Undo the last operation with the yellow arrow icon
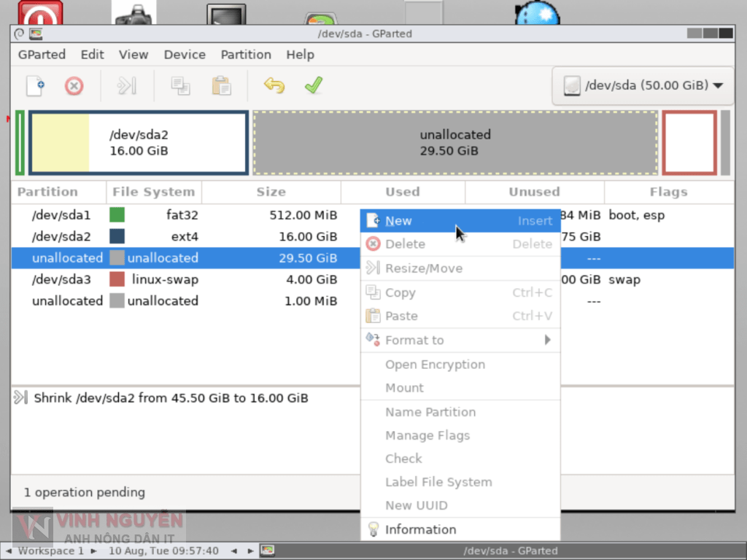The height and width of the screenshot is (560, 747). click(274, 85)
